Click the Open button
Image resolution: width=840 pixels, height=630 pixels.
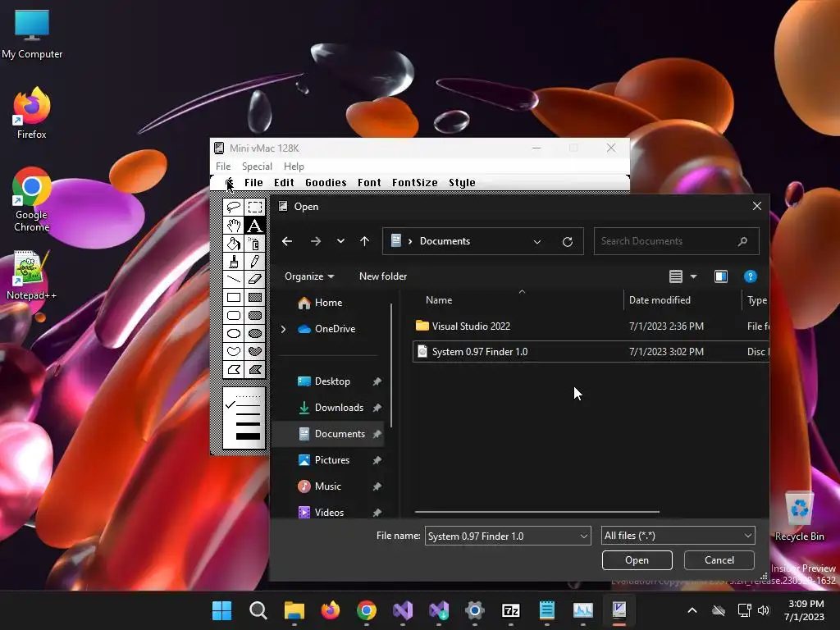[637, 560]
